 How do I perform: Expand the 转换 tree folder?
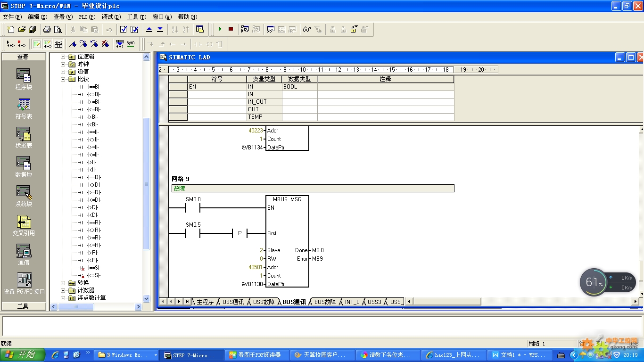(x=63, y=283)
